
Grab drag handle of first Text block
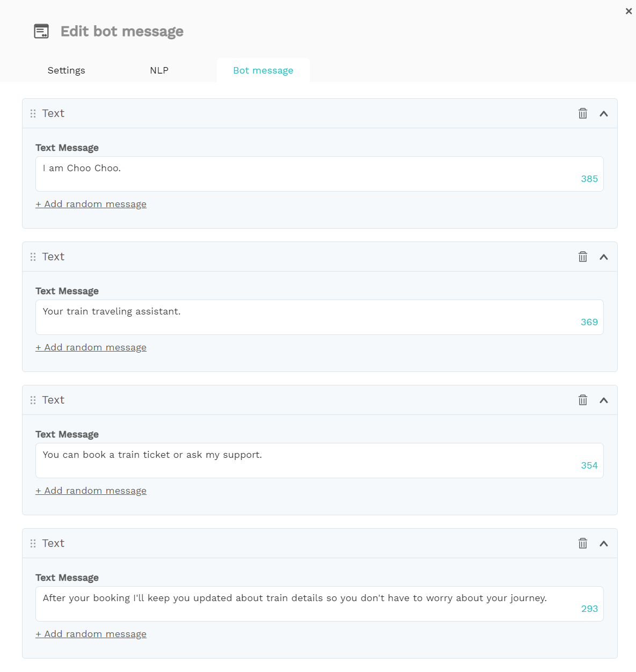coord(33,113)
